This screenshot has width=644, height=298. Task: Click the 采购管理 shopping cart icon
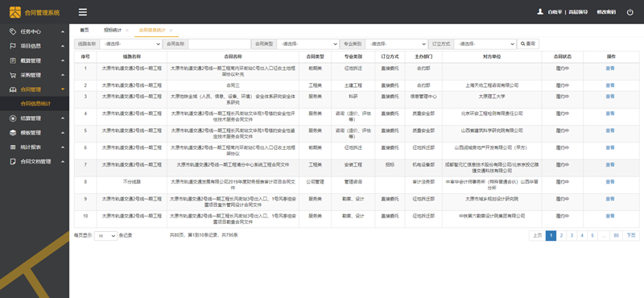[x=13, y=75]
